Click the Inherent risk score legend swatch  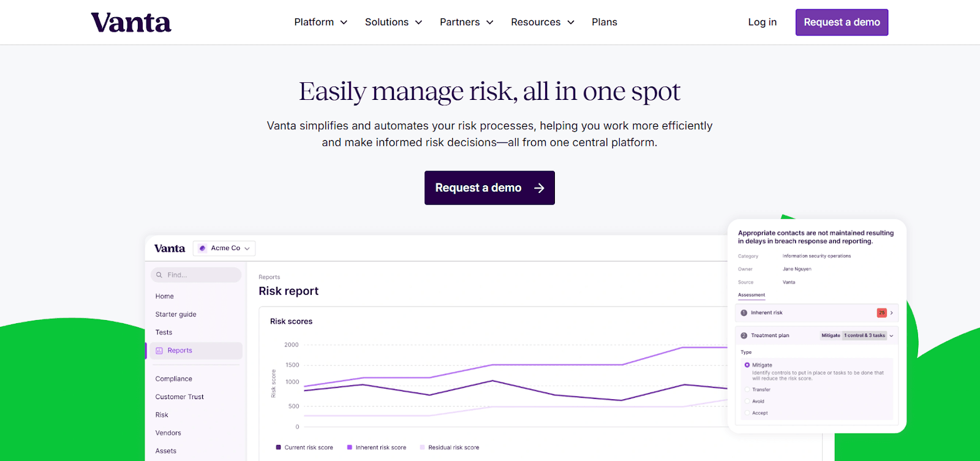(350, 448)
